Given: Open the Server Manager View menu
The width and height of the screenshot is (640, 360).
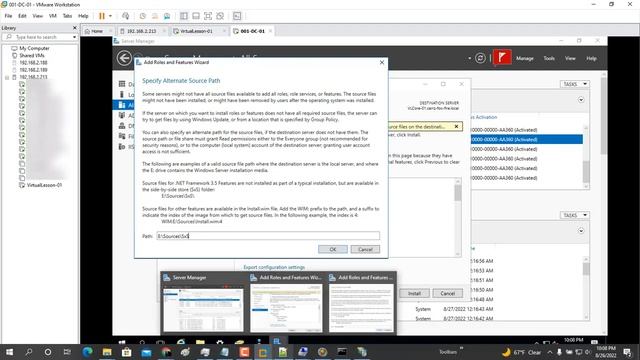Looking at the screenshot, I should point(570,58).
